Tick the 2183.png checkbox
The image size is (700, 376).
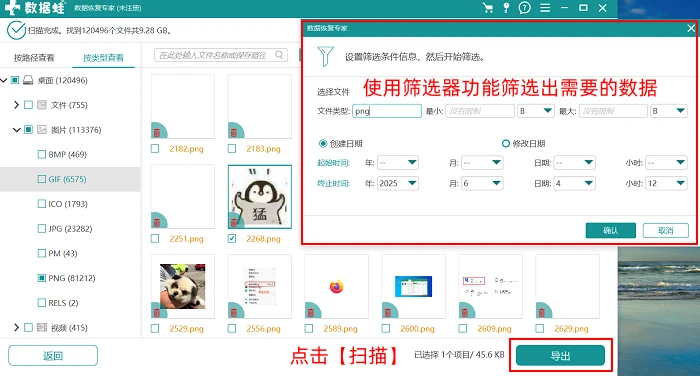232,149
